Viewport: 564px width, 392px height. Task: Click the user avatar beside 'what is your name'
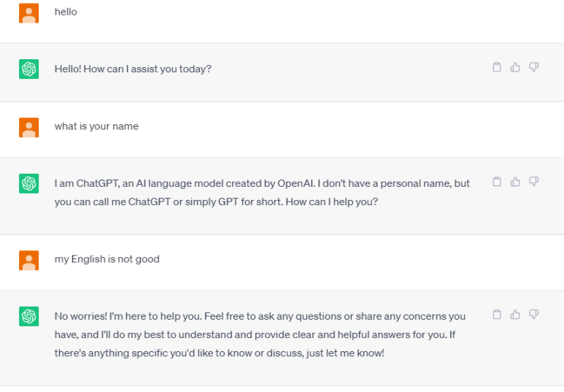point(28,128)
